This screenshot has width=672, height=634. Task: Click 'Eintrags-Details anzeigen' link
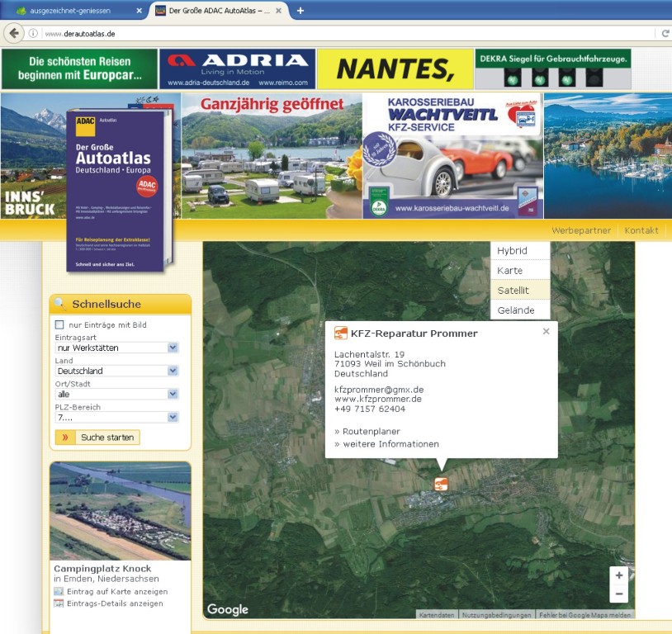point(115,603)
